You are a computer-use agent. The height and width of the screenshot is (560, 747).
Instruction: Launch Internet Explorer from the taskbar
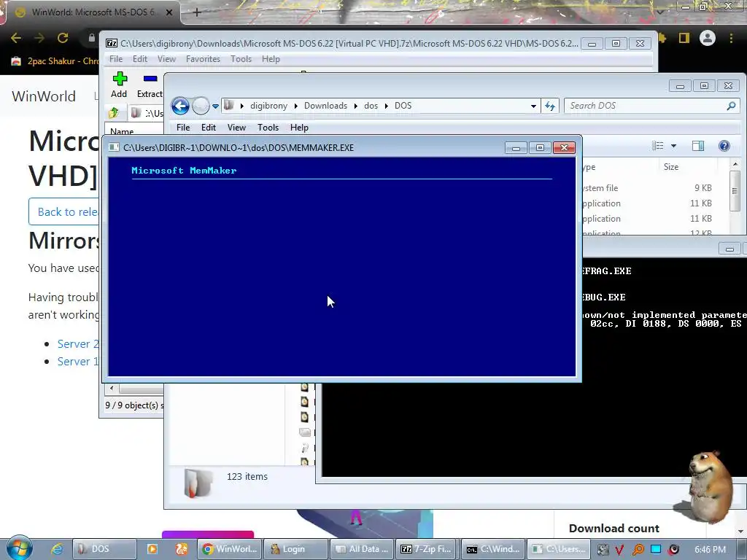pos(57,549)
